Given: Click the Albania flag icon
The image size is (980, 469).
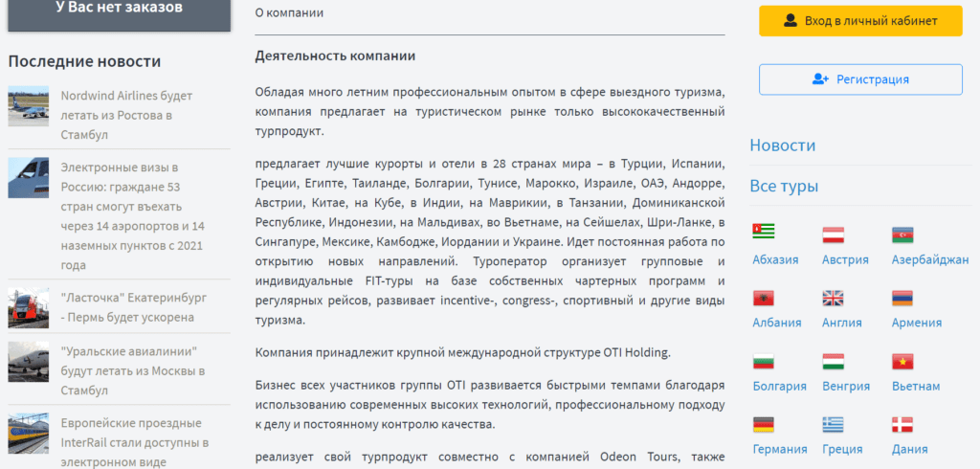Looking at the screenshot, I should coord(763,299).
